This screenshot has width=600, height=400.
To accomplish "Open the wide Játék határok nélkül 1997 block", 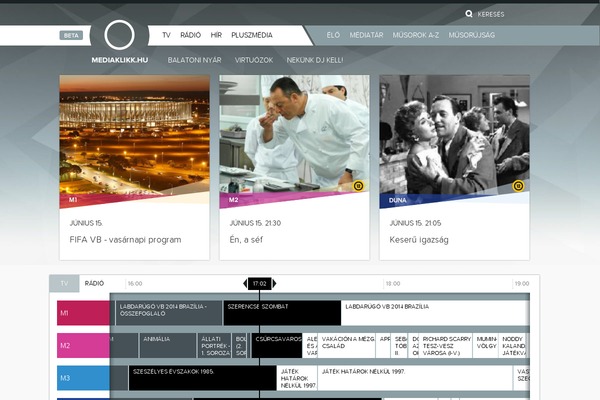I will (x=415, y=378).
